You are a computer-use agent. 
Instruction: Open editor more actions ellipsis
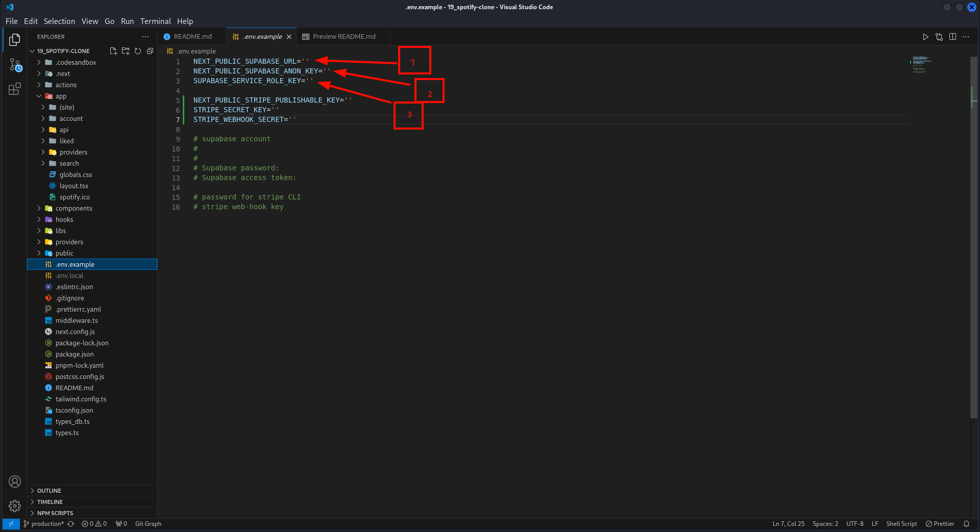pyautogui.click(x=966, y=37)
